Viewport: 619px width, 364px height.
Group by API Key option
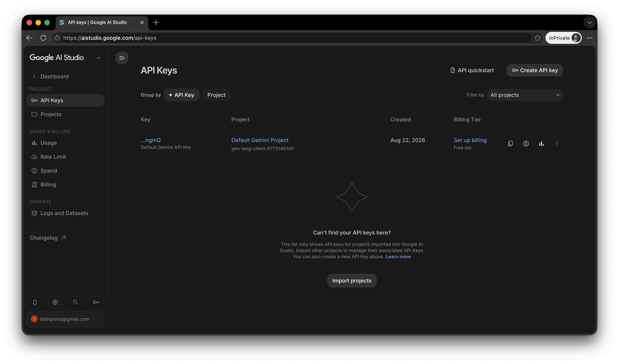[182, 95]
